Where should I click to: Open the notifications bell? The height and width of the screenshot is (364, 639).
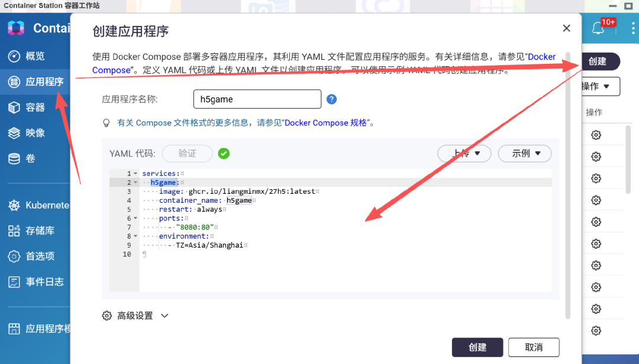598,28
